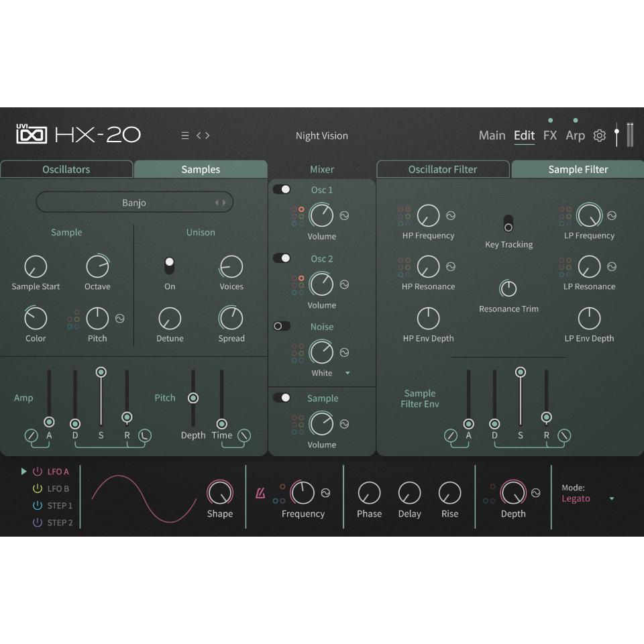The width and height of the screenshot is (644, 644).
Task: Click the Pitch Depth slider handle
Action: click(193, 398)
